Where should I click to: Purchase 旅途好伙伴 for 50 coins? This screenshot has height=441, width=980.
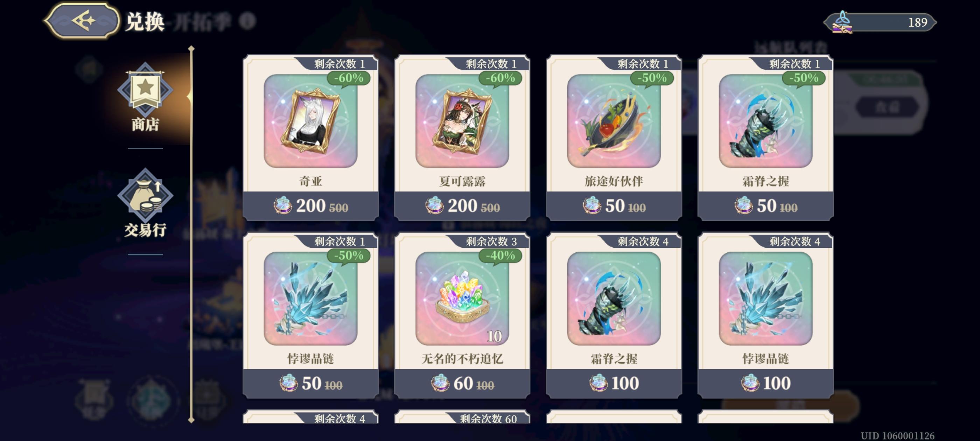(614, 205)
